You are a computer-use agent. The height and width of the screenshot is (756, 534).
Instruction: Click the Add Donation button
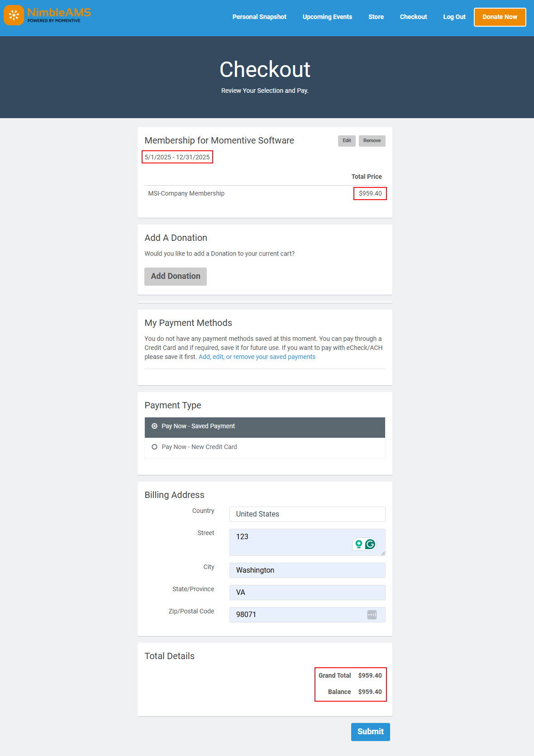coord(176,277)
